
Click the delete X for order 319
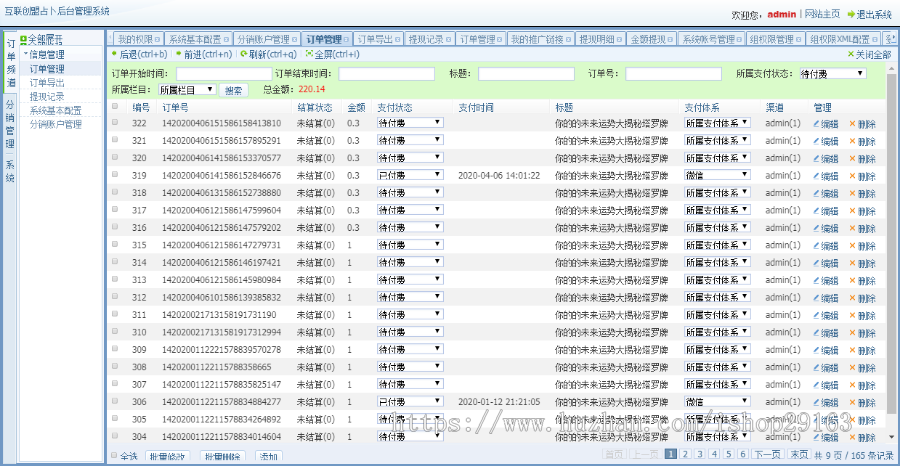pos(852,176)
